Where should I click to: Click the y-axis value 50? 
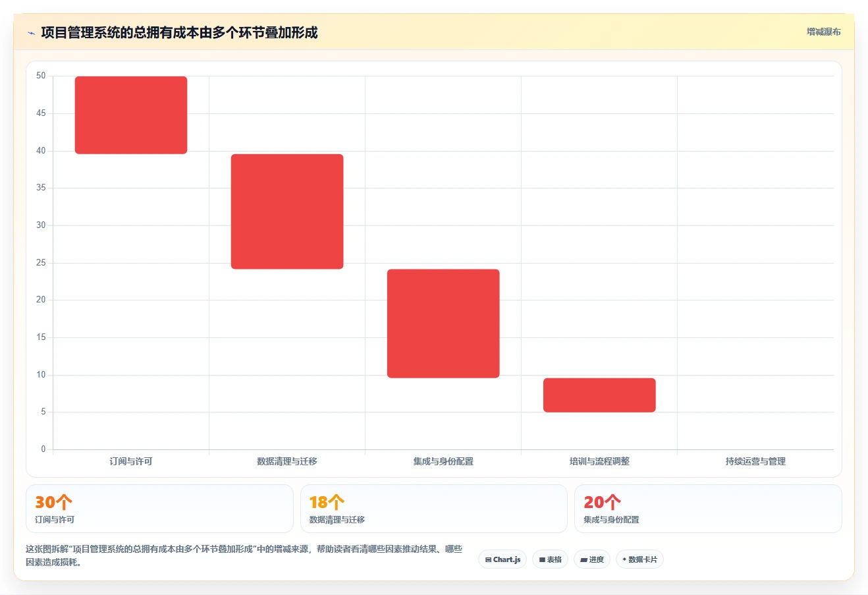pos(41,76)
